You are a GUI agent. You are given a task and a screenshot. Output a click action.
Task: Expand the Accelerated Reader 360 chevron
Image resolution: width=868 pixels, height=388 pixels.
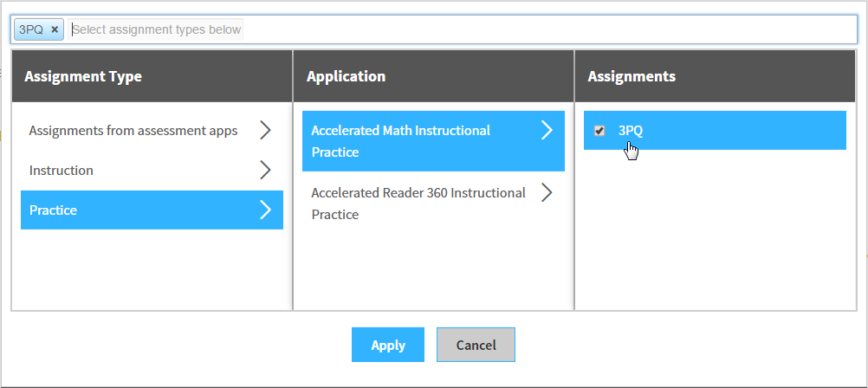tap(547, 192)
